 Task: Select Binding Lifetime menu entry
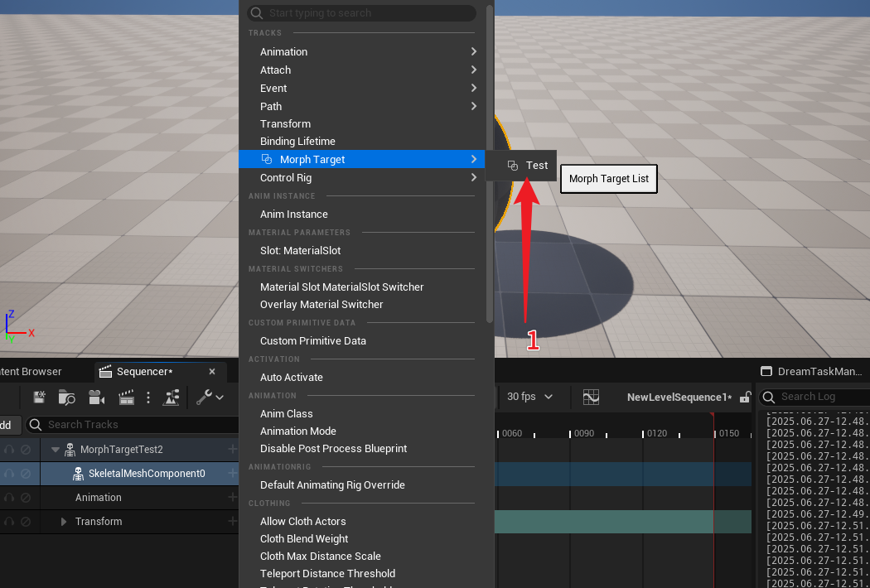pos(362,141)
